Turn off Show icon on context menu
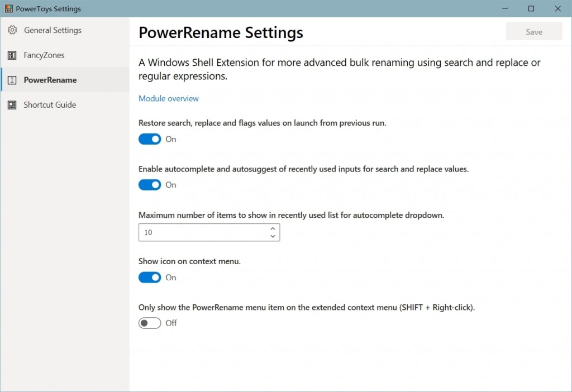Image resolution: width=572 pixels, height=392 pixels. tap(150, 278)
